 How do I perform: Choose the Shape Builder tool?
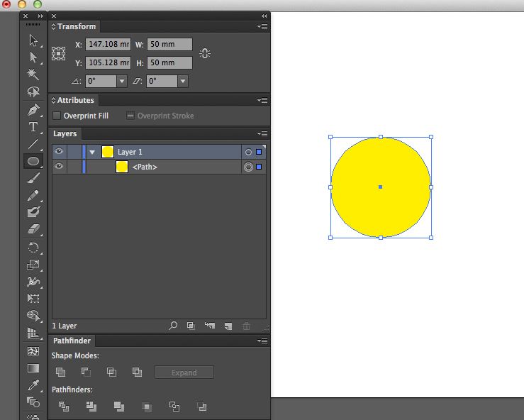pyautogui.click(x=33, y=315)
